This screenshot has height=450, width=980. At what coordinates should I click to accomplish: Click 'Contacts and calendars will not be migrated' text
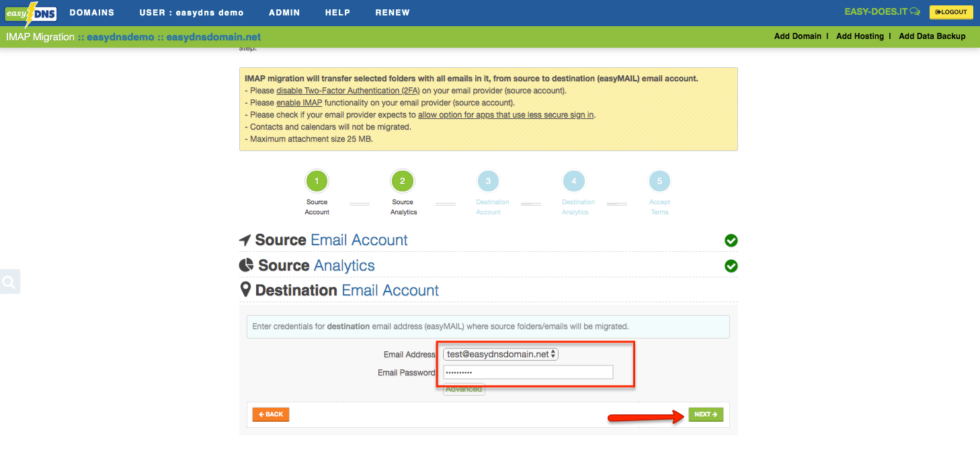tap(328, 127)
